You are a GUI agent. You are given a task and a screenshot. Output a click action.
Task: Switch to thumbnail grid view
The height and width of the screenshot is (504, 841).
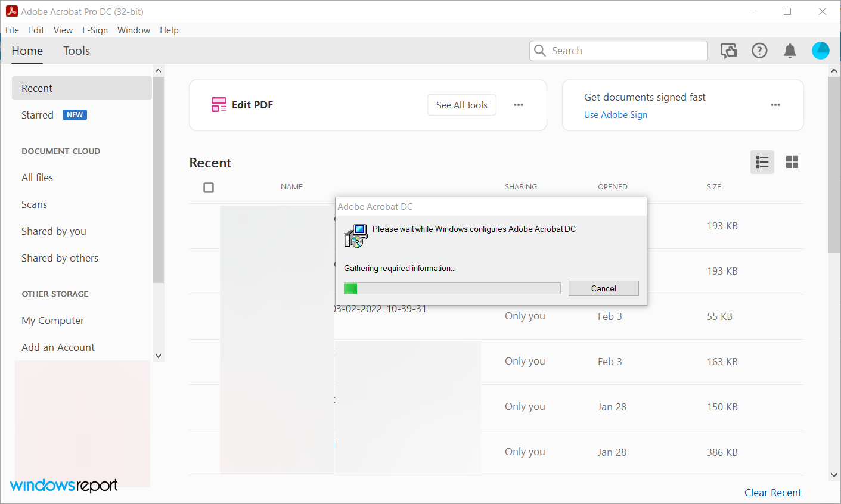click(x=792, y=162)
